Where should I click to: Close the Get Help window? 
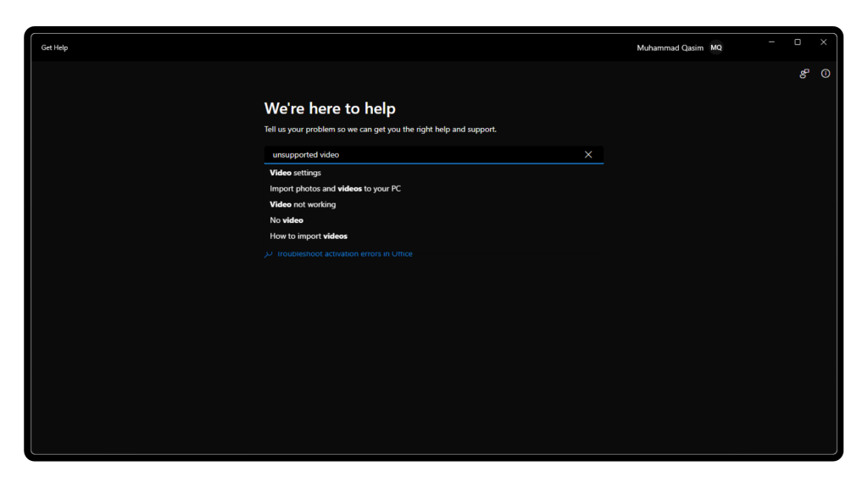pyautogui.click(x=824, y=42)
